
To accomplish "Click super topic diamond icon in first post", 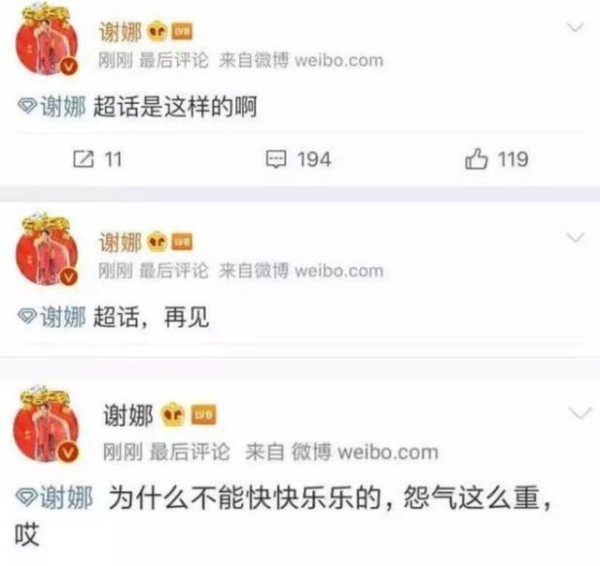I will 28,106.
